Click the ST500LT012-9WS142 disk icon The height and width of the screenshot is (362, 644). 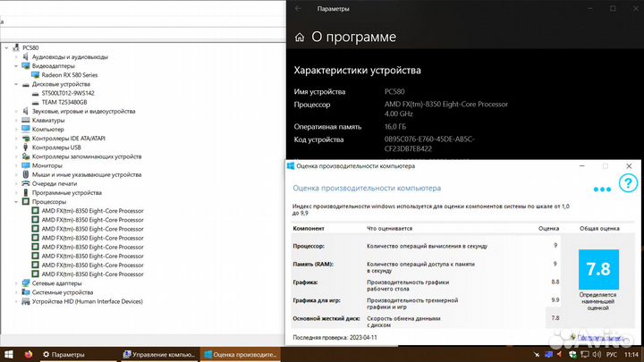point(35,93)
